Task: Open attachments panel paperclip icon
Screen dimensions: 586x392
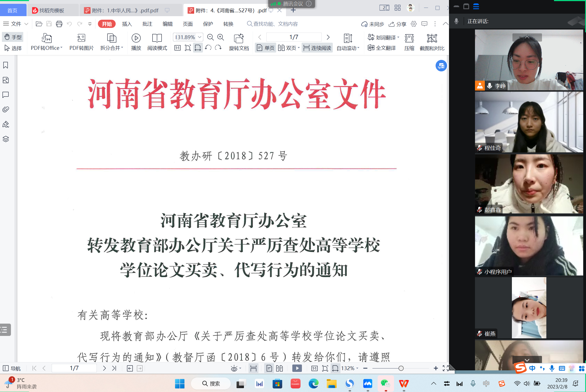Action: click(6, 110)
